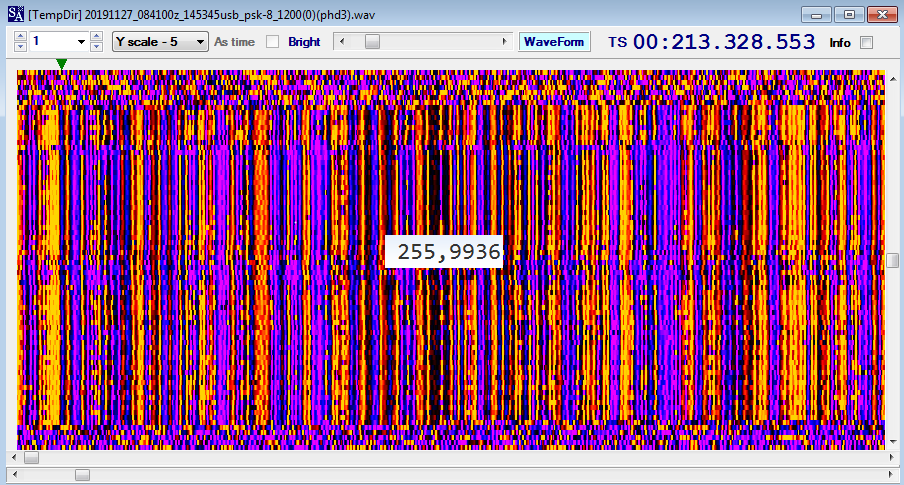Click the WaveForm button
The image size is (904, 485).
[x=554, y=42]
